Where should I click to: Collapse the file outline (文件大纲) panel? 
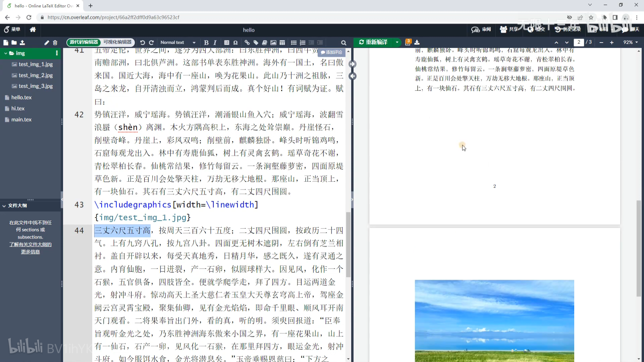(x=4, y=206)
